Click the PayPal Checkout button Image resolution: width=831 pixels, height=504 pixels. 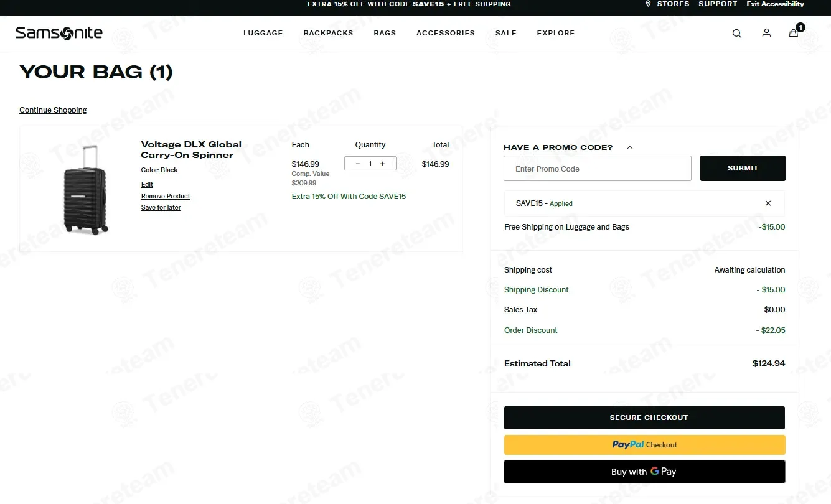(x=644, y=444)
